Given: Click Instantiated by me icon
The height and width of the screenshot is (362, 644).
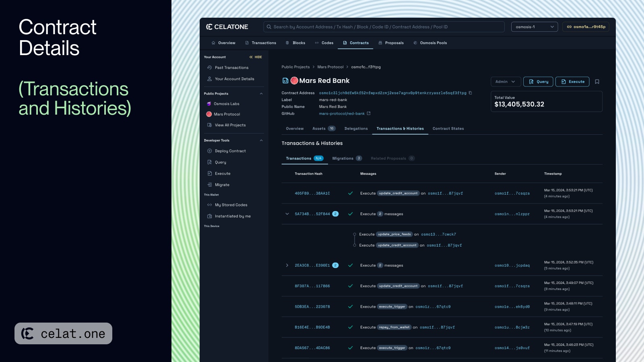Looking at the screenshot, I should pyautogui.click(x=209, y=216).
